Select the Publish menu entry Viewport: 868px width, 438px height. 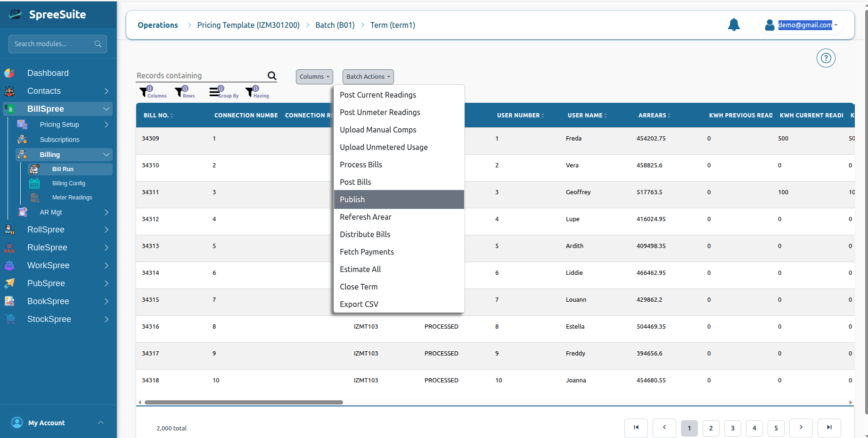pyautogui.click(x=399, y=199)
